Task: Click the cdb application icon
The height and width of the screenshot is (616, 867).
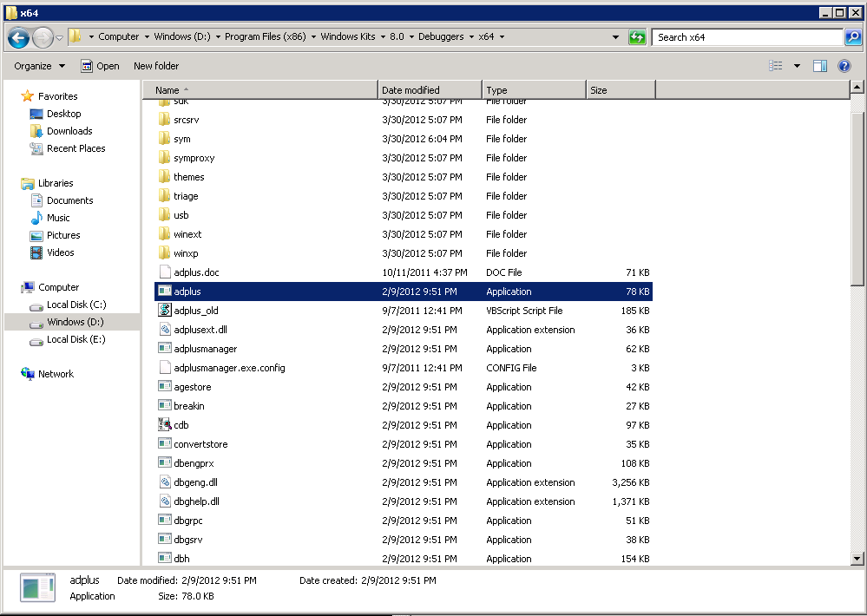Action: coord(165,424)
